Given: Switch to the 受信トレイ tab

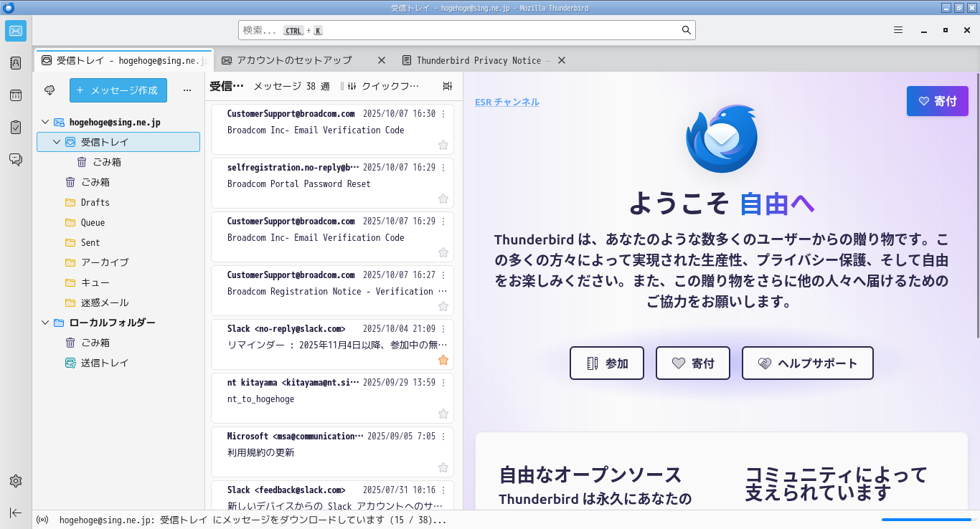Looking at the screenshot, I should (123, 60).
